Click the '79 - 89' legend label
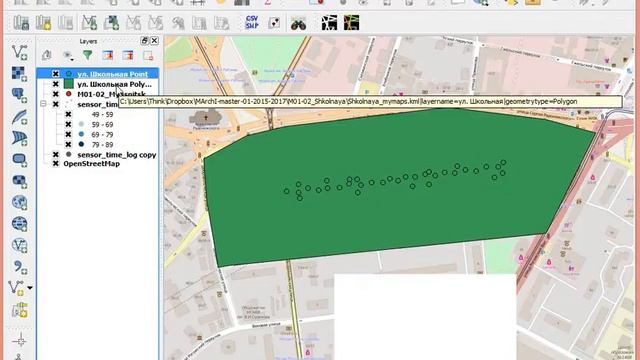This screenshot has width=640, height=360. pos(102,144)
